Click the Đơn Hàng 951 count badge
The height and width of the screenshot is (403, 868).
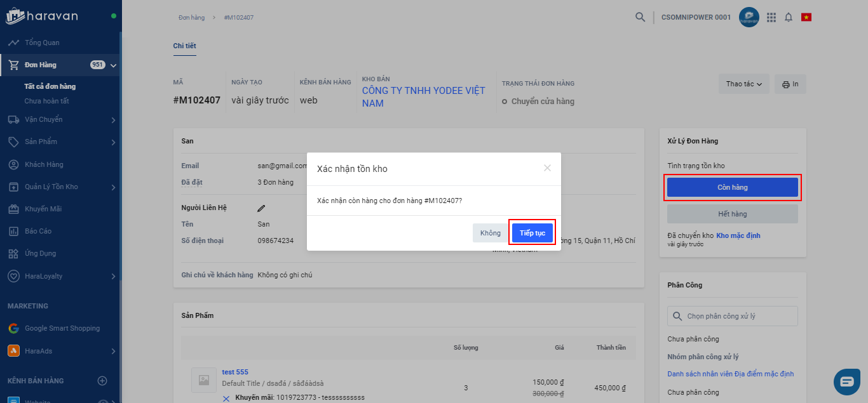pyautogui.click(x=98, y=65)
